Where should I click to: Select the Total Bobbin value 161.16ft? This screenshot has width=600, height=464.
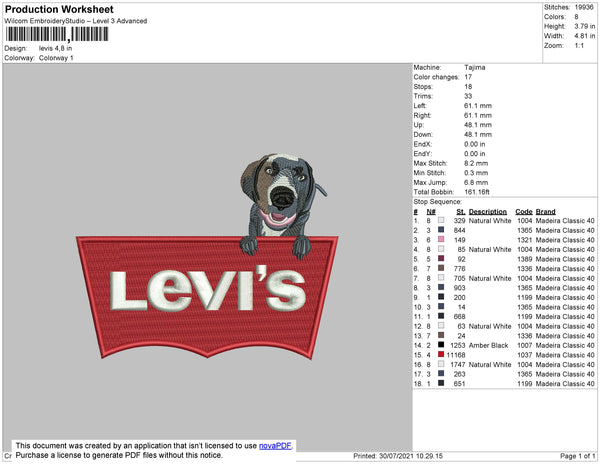(x=477, y=192)
